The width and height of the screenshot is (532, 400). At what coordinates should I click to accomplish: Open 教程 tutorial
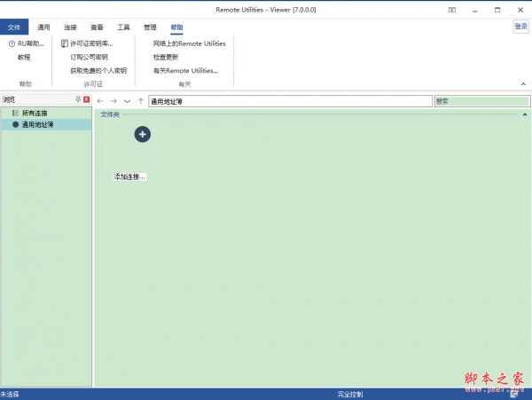point(24,57)
